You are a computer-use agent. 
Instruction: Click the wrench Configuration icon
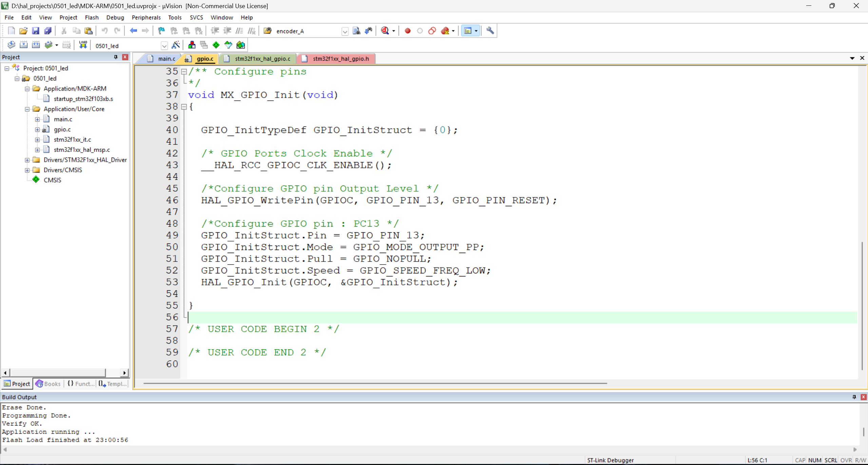490,31
